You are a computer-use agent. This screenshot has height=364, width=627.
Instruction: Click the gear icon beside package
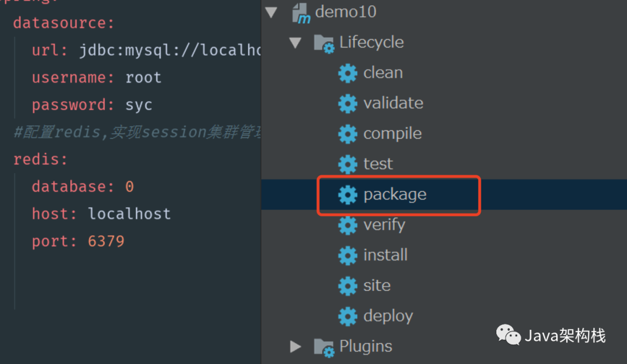click(x=347, y=194)
